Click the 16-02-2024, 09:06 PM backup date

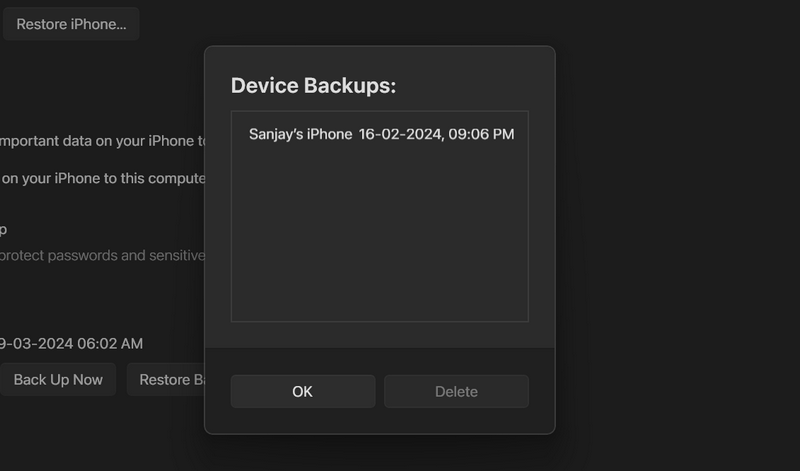436,134
